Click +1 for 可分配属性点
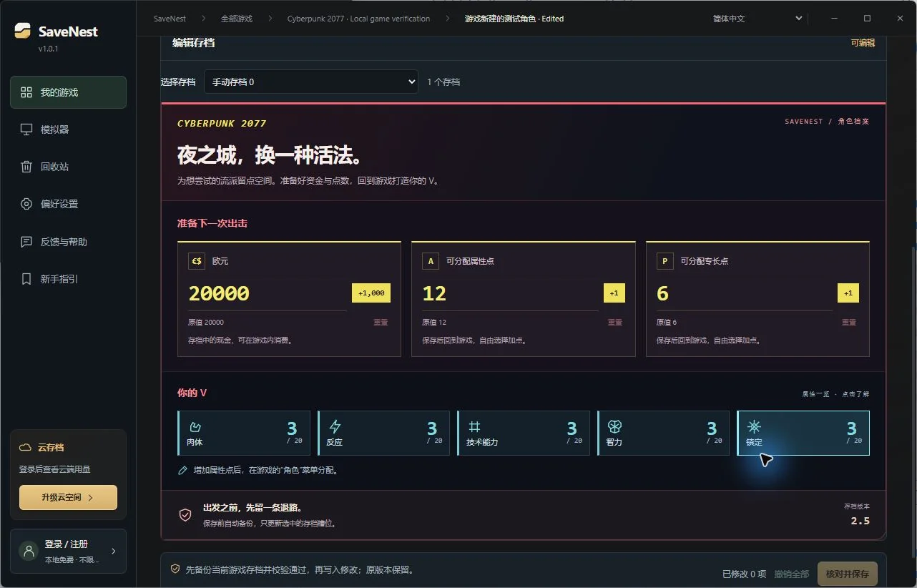917x588 pixels. pyautogui.click(x=614, y=293)
